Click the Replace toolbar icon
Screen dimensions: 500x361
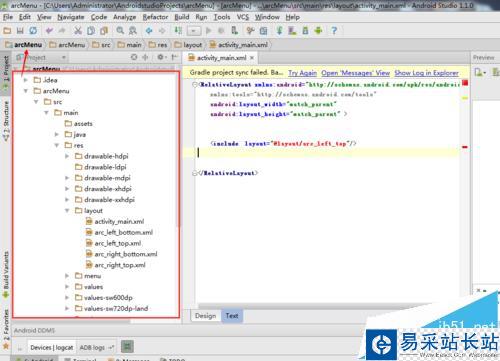[133, 31]
